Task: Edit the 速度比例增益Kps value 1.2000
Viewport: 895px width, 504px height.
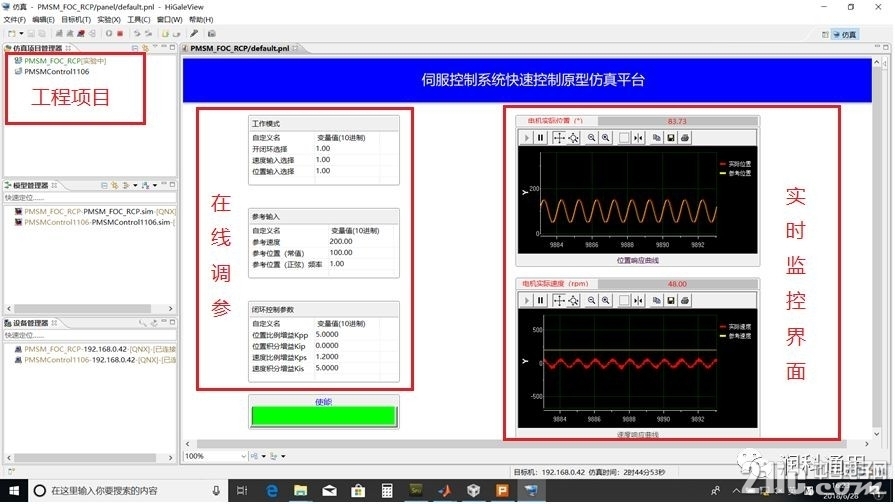Action: (x=326, y=357)
